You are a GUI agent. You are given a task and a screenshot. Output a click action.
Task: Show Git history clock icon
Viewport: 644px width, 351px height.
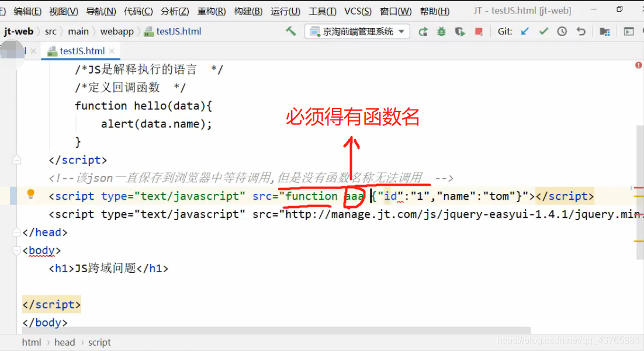(562, 32)
